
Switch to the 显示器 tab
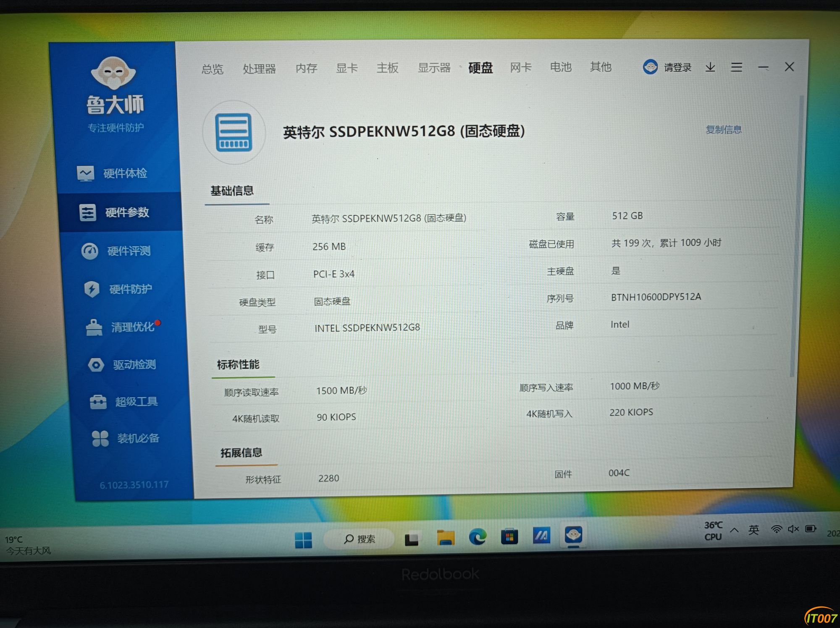[434, 68]
